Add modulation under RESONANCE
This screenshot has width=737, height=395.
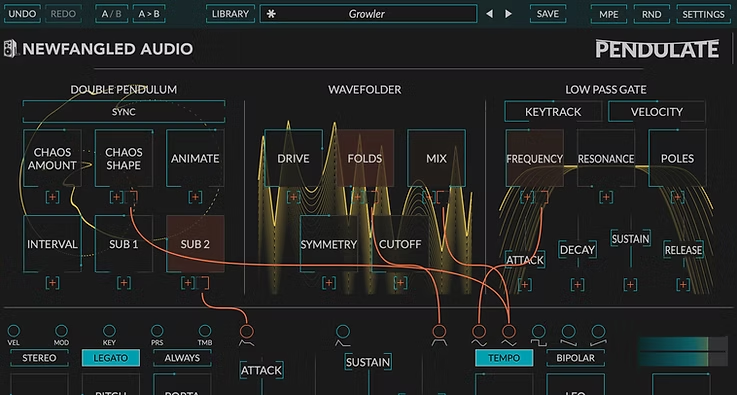606,197
